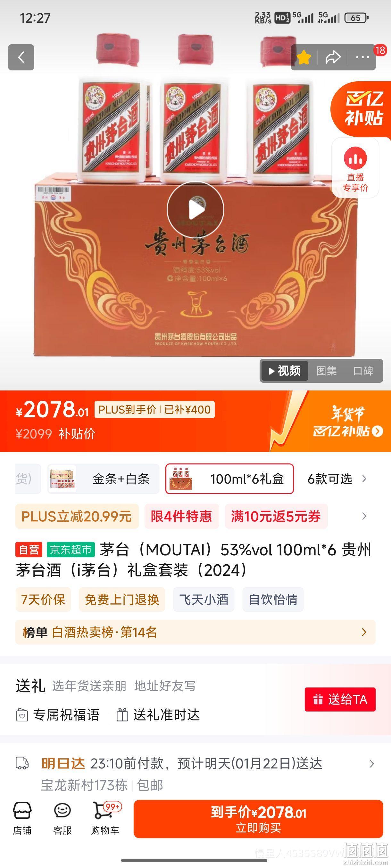Switch to the 口碑 tab
This screenshot has width=391, height=868.
363,371
